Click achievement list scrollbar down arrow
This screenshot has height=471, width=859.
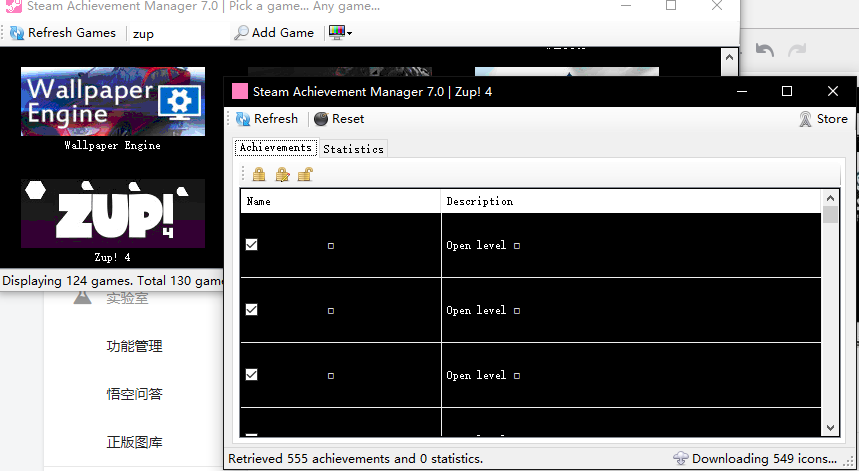pos(830,428)
